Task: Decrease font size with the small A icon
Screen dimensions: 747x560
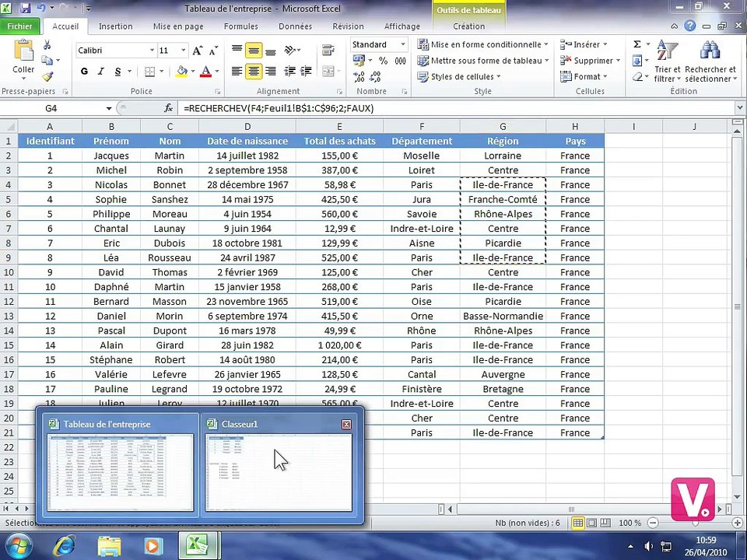Action: (x=214, y=51)
